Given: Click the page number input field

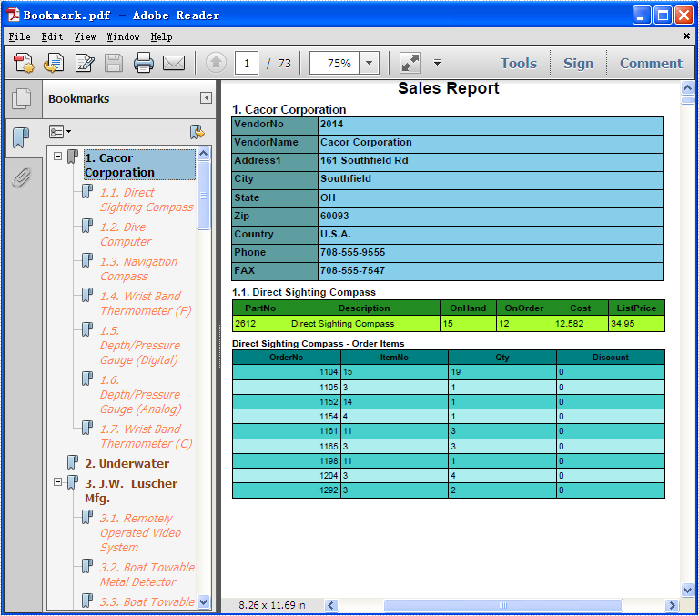Looking at the screenshot, I should pos(247,63).
